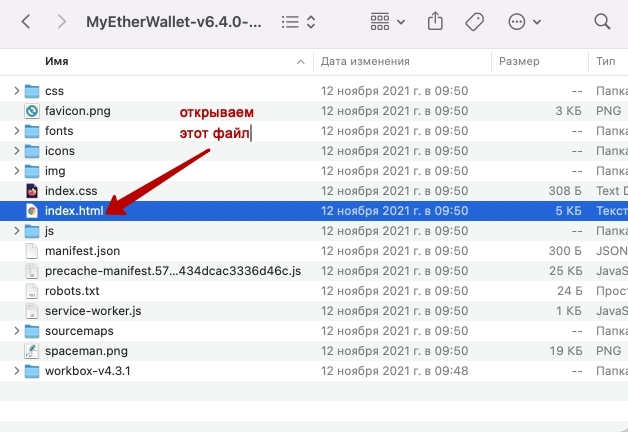628x432 pixels.
Task: Sort by the Имя column header
Action: click(x=56, y=61)
